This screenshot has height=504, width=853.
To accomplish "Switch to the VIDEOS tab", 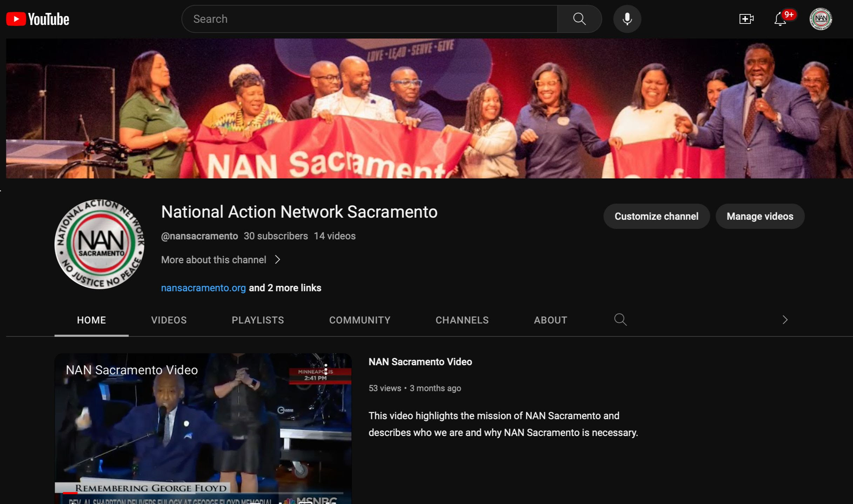I will pos(169,320).
